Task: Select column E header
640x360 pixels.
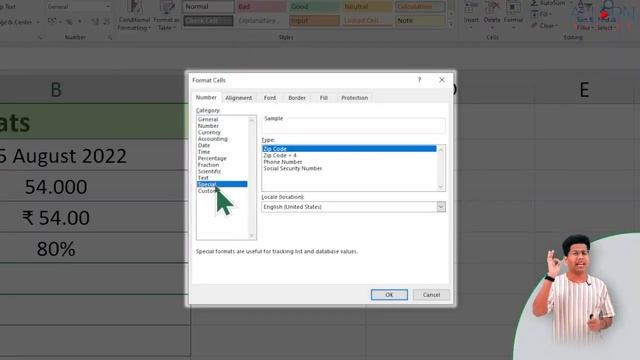Action: tap(584, 89)
